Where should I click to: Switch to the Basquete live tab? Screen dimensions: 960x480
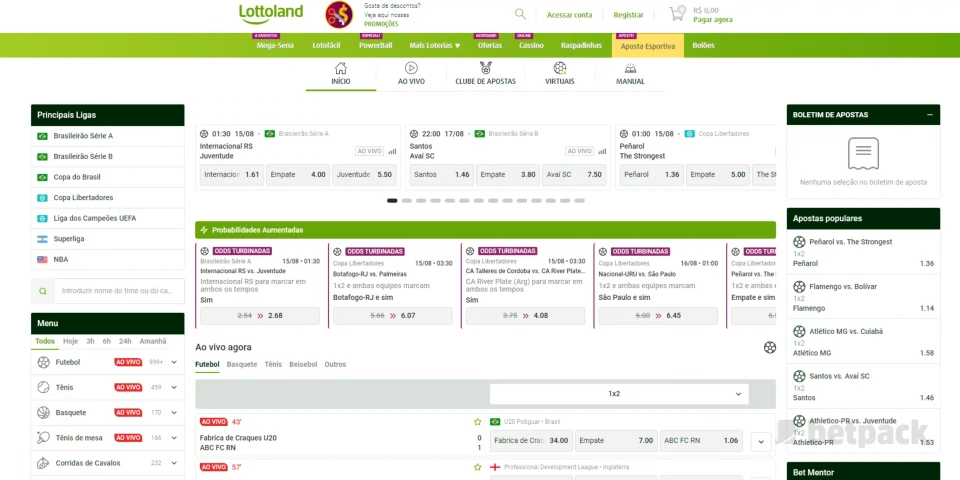[x=242, y=364]
